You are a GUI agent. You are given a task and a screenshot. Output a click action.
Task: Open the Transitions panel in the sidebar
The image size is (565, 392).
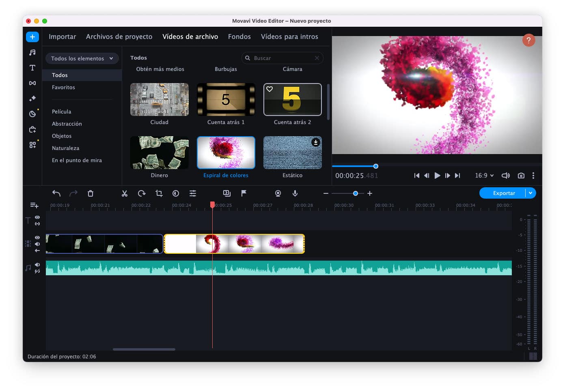click(32, 83)
